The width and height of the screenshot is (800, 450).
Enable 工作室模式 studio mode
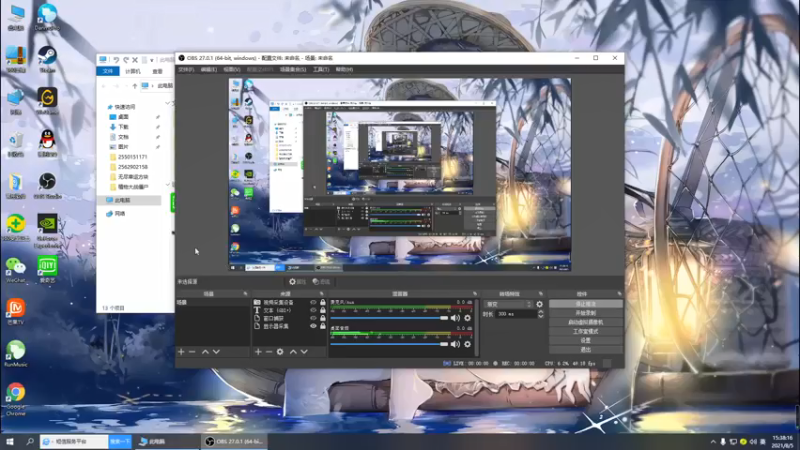(586, 332)
